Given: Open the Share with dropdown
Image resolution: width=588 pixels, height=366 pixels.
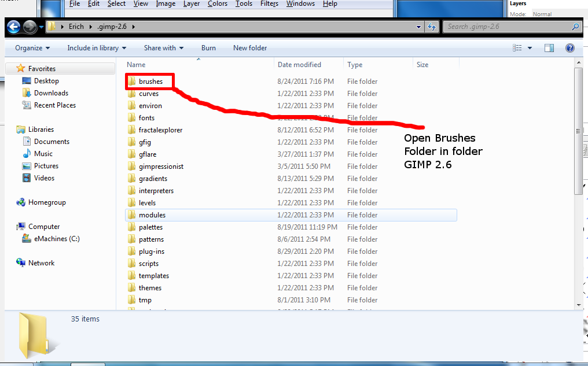Looking at the screenshot, I should (164, 48).
